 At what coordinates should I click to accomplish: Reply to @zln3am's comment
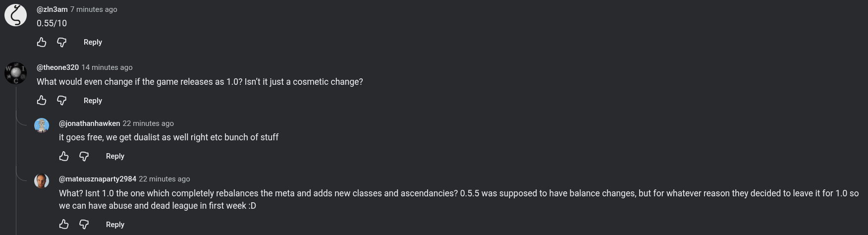pyautogui.click(x=93, y=42)
